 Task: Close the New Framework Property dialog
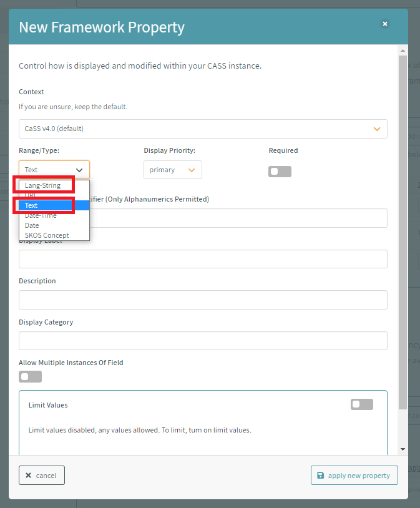click(x=385, y=24)
